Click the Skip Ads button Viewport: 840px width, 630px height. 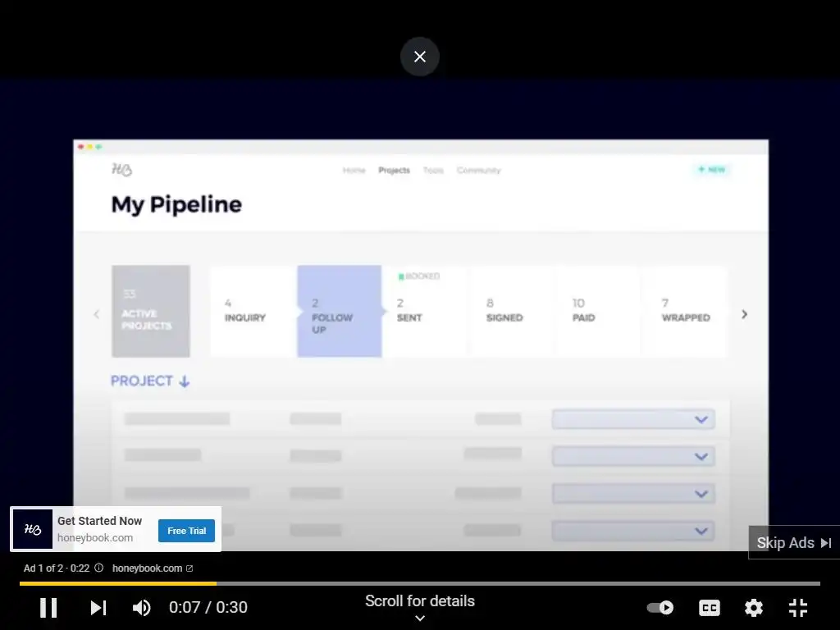[794, 543]
